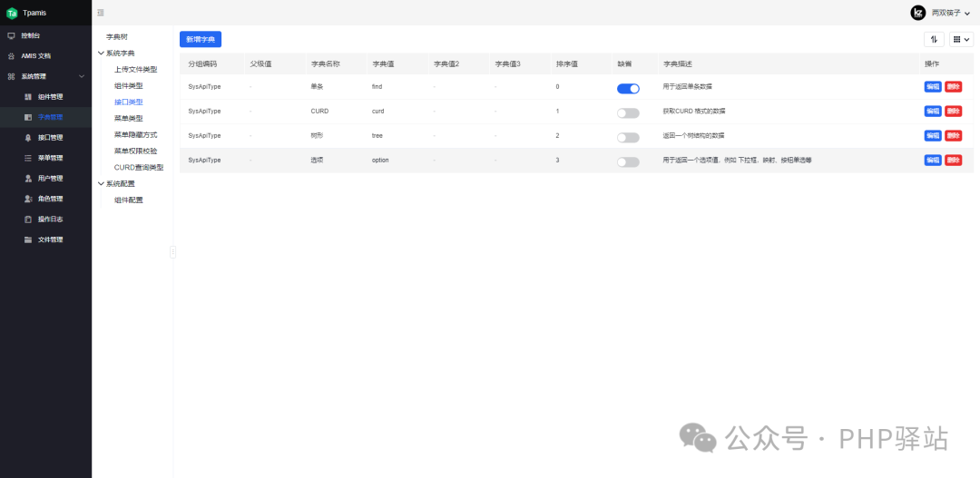The height and width of the screenshot is (478, 980).
Task: Collapse the 系统字典 tree node
Action: tap(102, 54)
